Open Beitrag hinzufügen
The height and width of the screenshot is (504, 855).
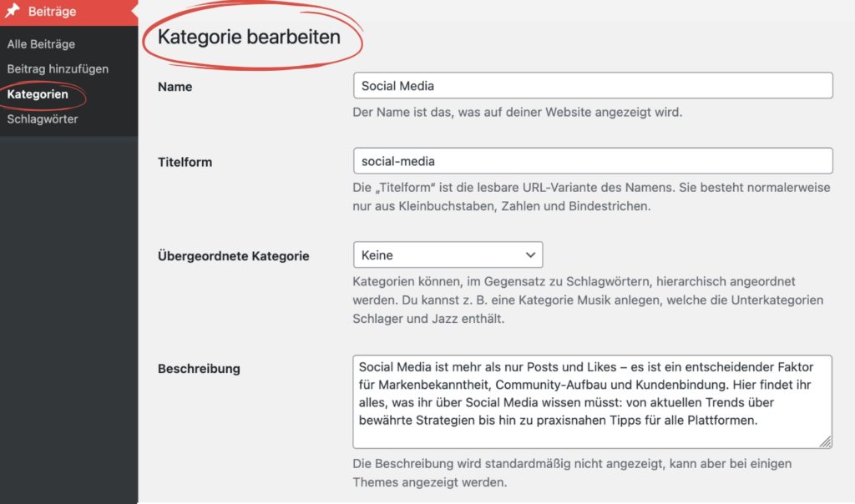57,68
